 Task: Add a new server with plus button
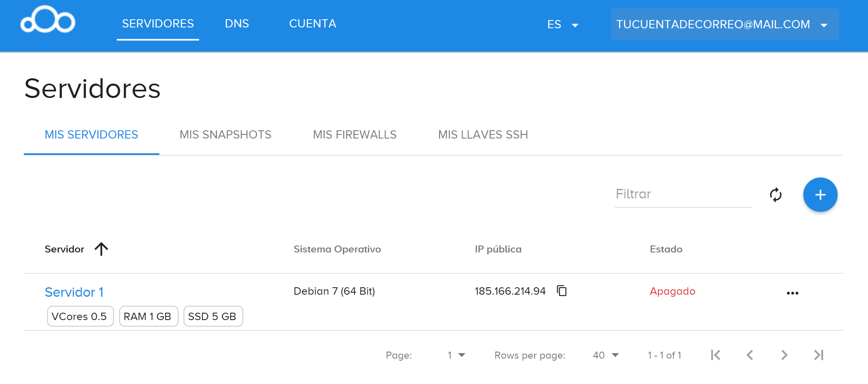pos(820,195)
